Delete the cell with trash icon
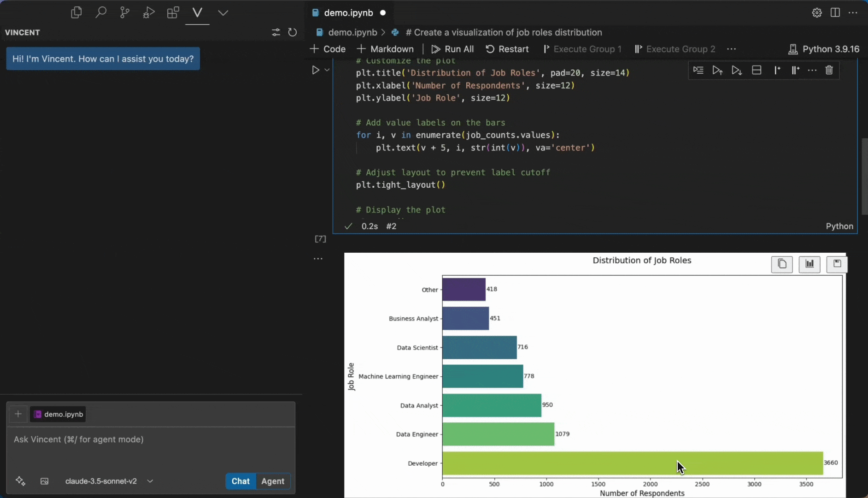The image size is (868, 498). 829,70
